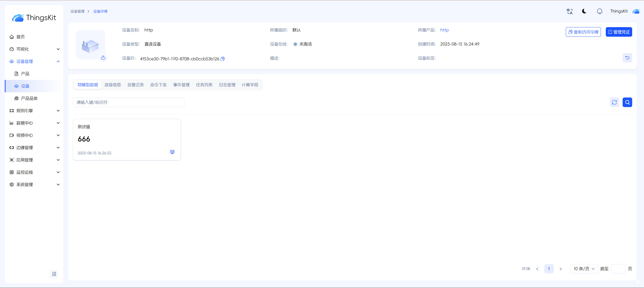Viewport: 644px width, 288px height.
Task: Click the 管理凭证 button
Action: 619,32
